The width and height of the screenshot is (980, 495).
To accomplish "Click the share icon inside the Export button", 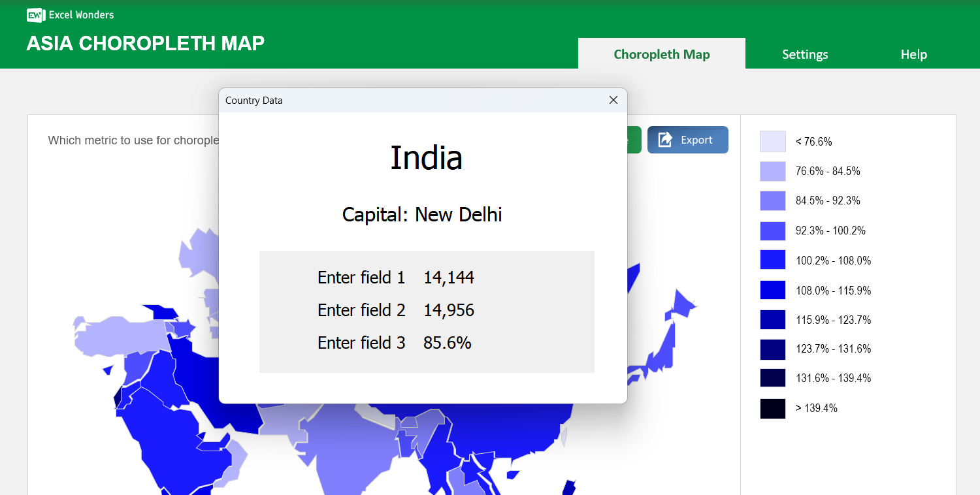I will pyautogui.click(x=666, y=139).
